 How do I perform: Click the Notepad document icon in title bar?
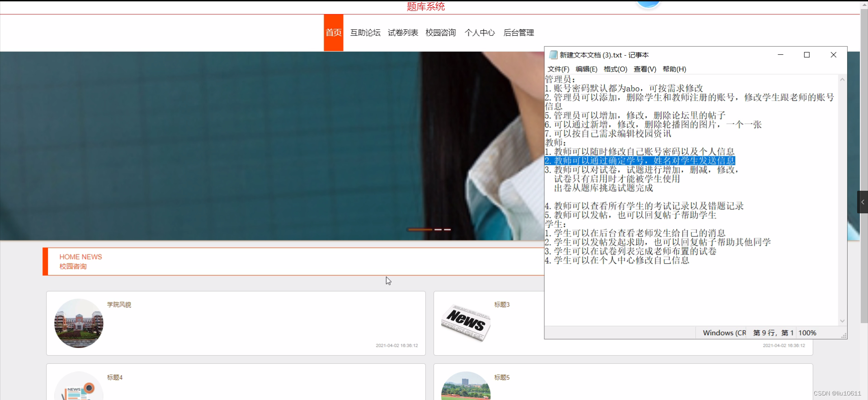coord(553,55)
